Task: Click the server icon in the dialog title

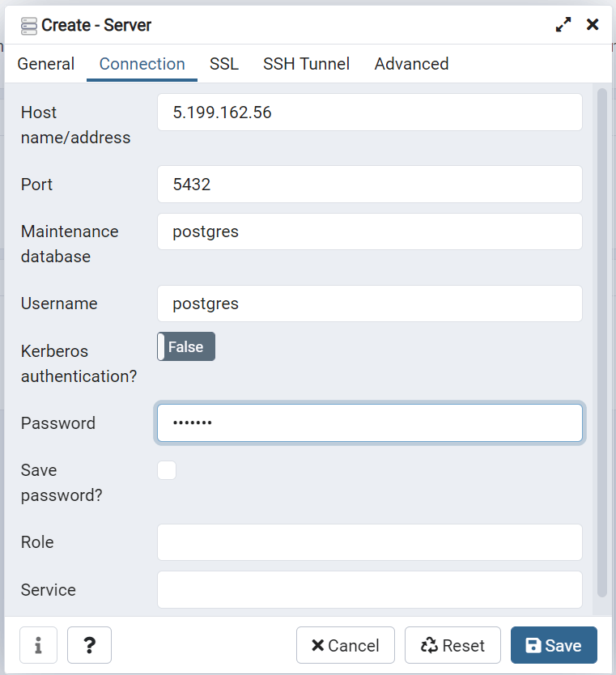Action: tap(30, 25)
